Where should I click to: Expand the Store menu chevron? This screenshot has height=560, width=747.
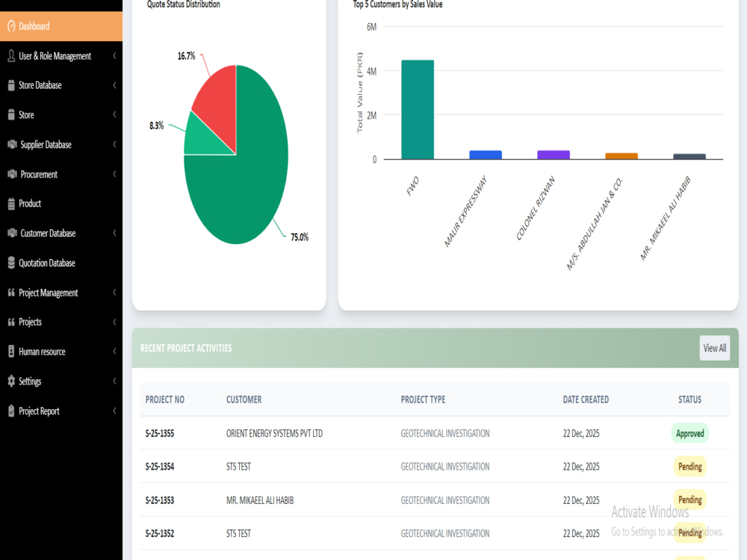(114, 115)
